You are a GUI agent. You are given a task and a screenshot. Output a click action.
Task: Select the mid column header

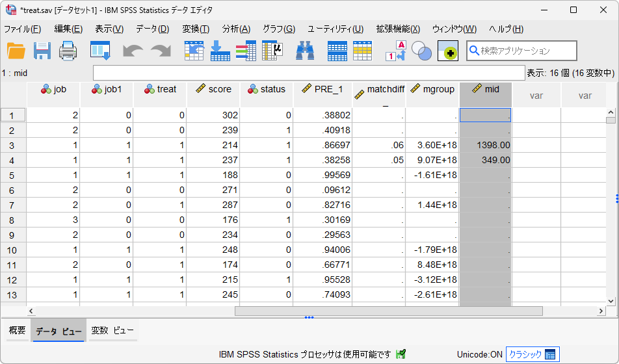pyautogui.click(x=486, y=94)
